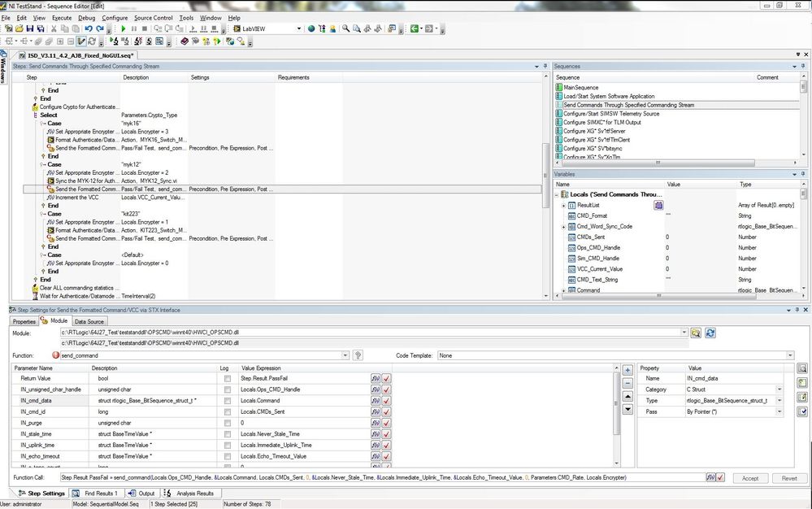Toggle the Log checkbox for IN_cmd_data
This screenshot has width=812, height=509.
(x=228, y=401)
